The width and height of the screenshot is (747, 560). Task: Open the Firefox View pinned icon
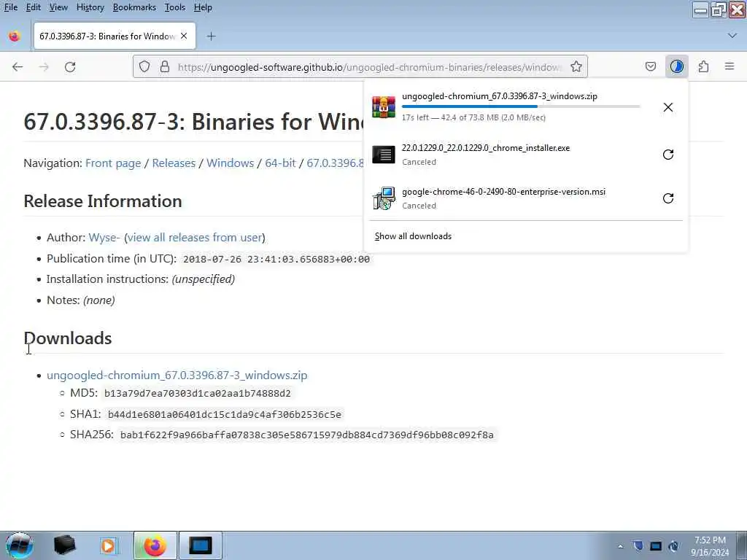coord(15,36)
